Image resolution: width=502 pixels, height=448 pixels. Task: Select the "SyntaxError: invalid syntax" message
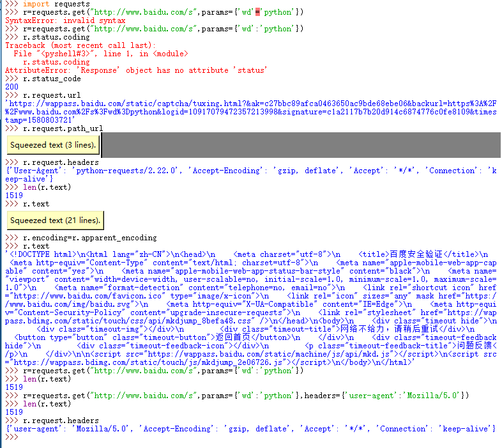65,20
